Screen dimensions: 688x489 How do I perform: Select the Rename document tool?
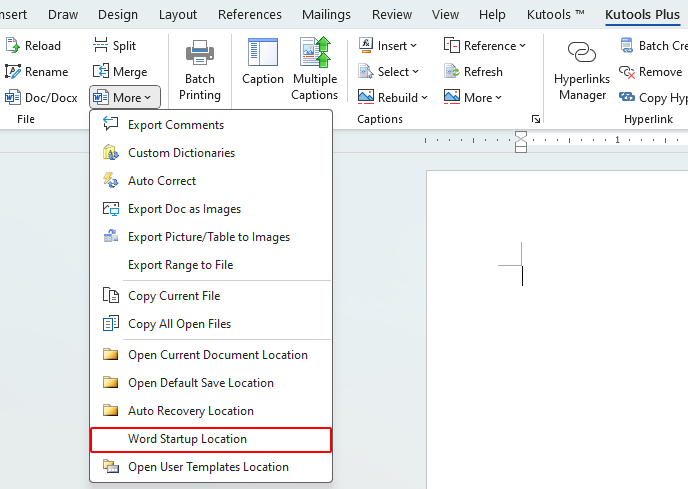click(x=36, y=72)
